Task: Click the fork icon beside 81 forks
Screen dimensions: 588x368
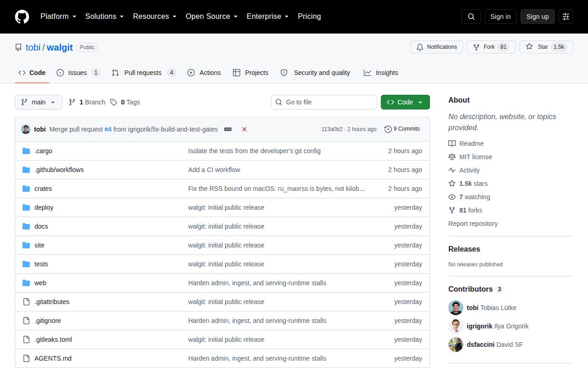Action: [452, 210]
